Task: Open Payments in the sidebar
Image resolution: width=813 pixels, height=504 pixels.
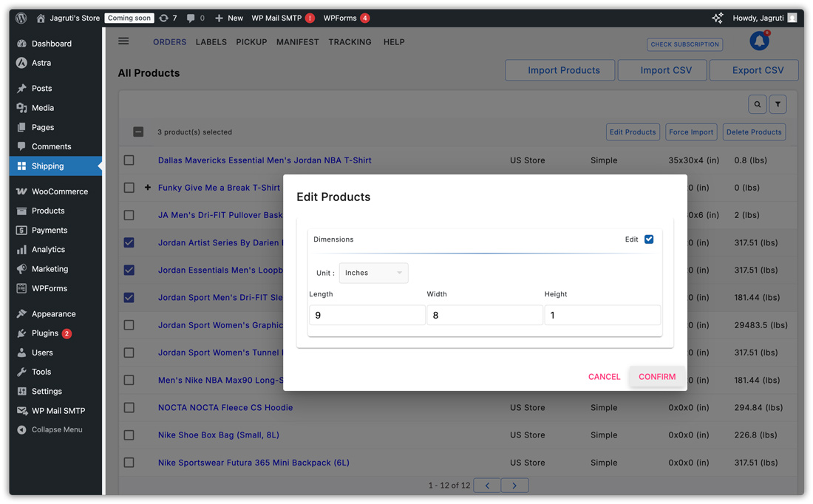Action: tap(50, 231)
